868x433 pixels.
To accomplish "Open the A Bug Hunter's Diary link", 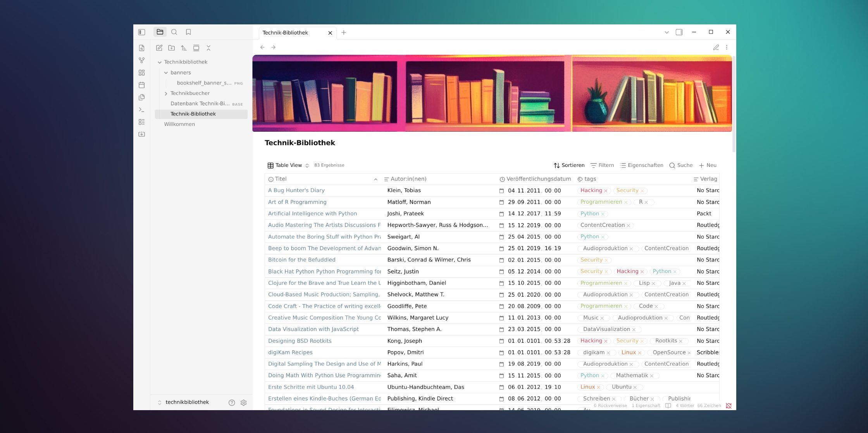I will pos(296,191).
